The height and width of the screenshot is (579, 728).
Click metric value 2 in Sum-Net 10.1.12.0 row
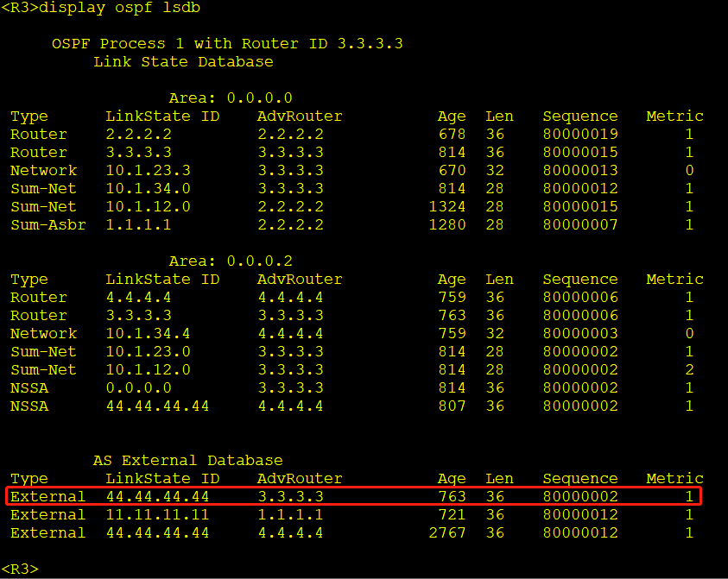click(x=689, y=369)
